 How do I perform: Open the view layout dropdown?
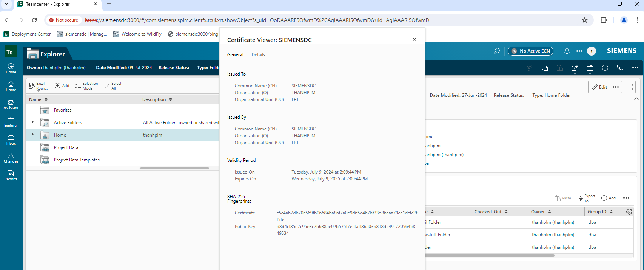[x=590, y=68]
